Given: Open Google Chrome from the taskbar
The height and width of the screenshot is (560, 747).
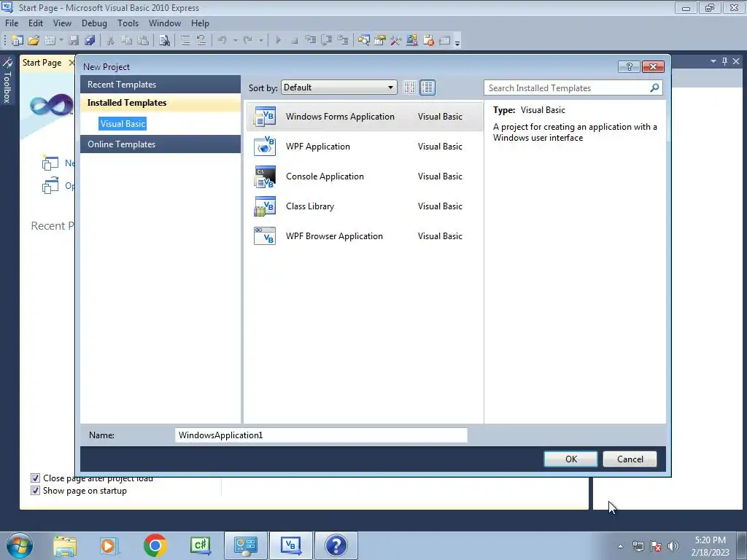Looking at the screenshot, I should tap(155, 545).
